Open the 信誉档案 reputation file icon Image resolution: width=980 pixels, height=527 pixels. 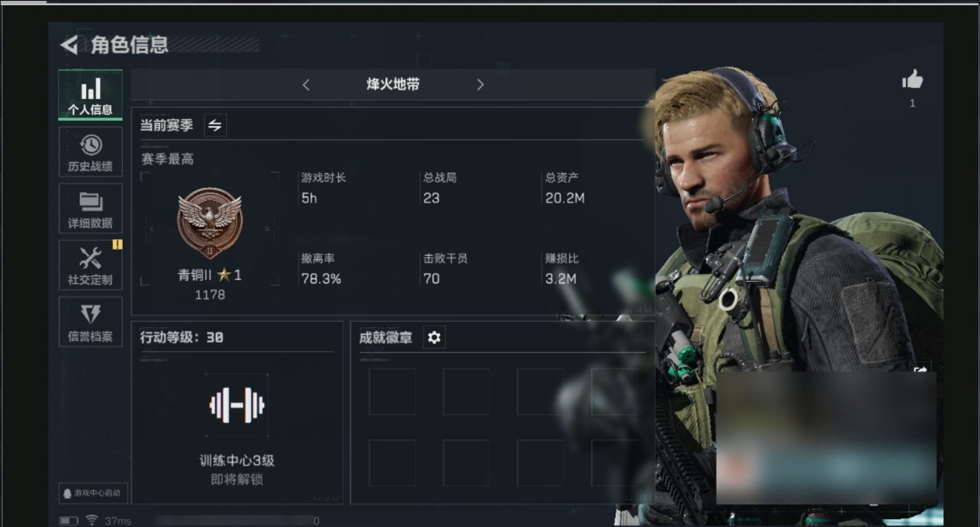(90, 322)
